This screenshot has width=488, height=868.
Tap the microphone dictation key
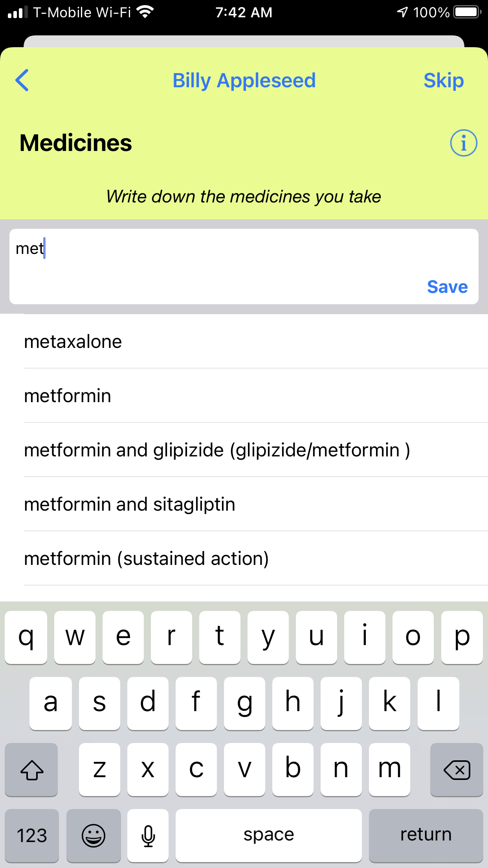tap(148, 835)
